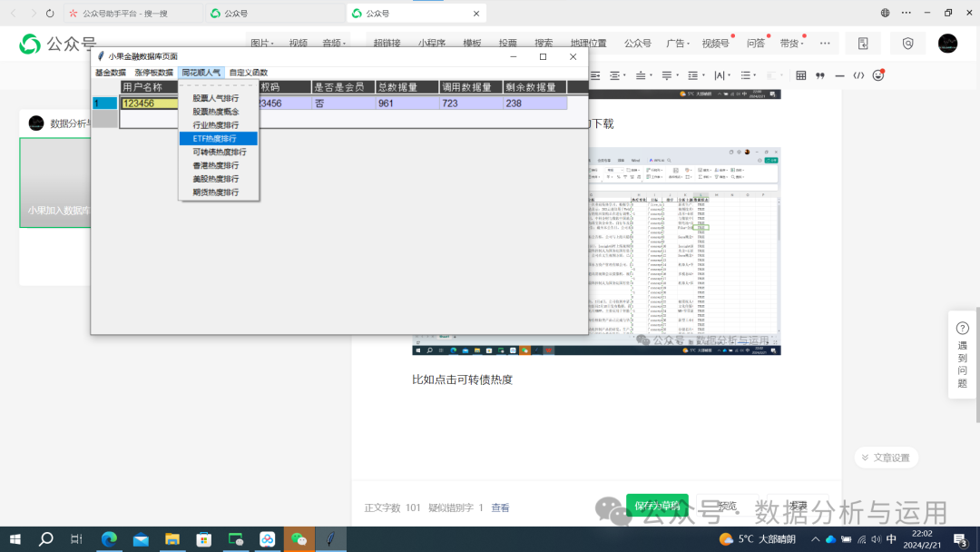Click the 用户名称 cell containing 123456
980x552 pixels.
[150, 103]
